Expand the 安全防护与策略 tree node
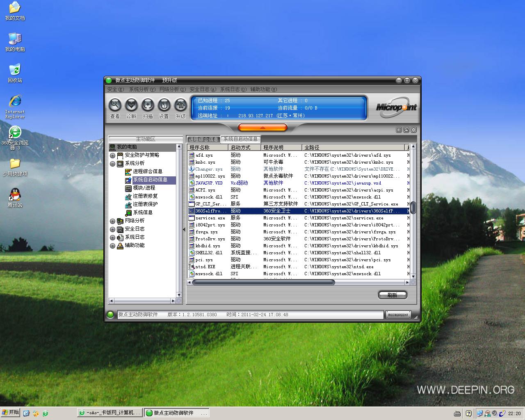The width and height of the screenshot is (525, 420). point(113,155)
